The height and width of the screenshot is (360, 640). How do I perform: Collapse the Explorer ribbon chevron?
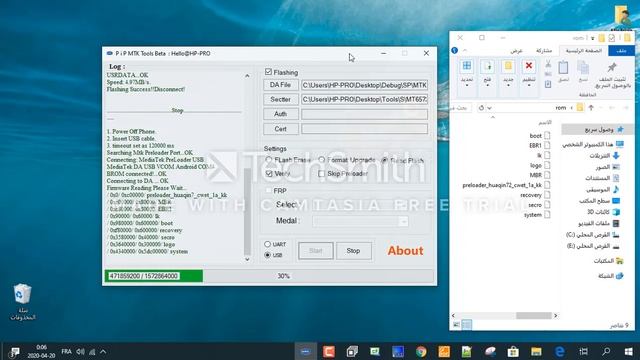(x=465, y=50)
